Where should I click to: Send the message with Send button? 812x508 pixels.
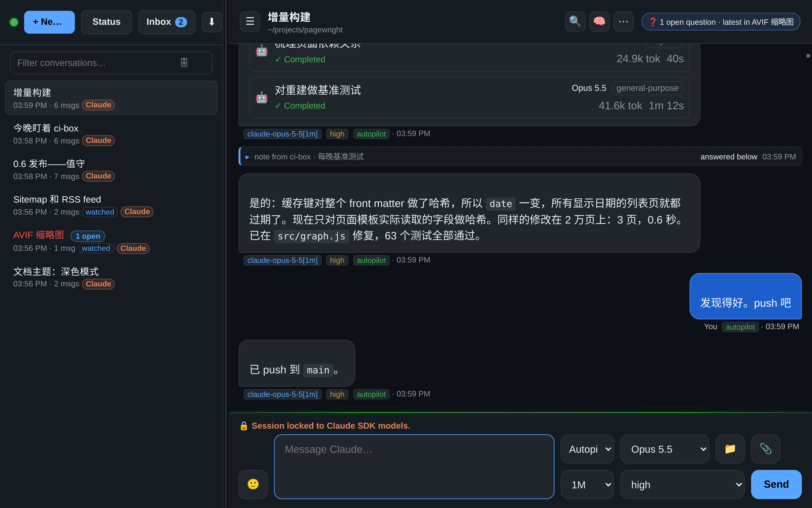pos(776,484)
